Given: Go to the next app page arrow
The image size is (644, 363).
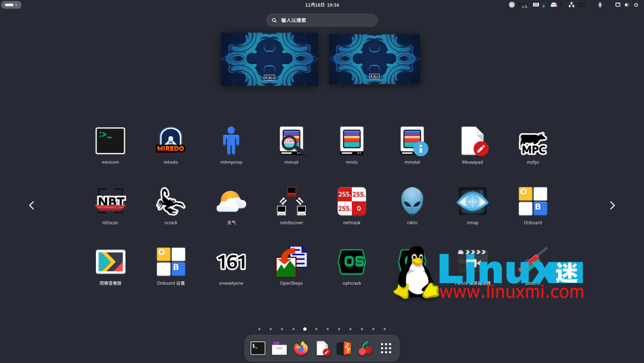Looking at the screenshot, I should (612, 205).
